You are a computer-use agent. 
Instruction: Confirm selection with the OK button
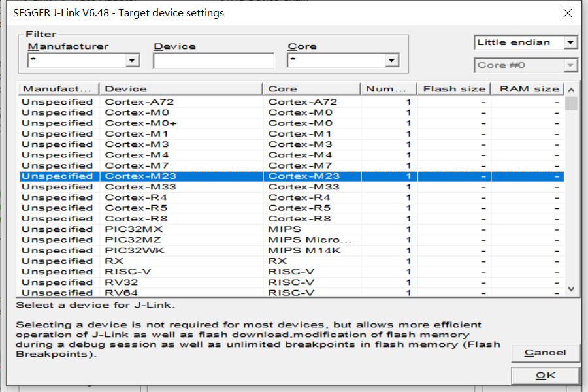pos(545,376)
